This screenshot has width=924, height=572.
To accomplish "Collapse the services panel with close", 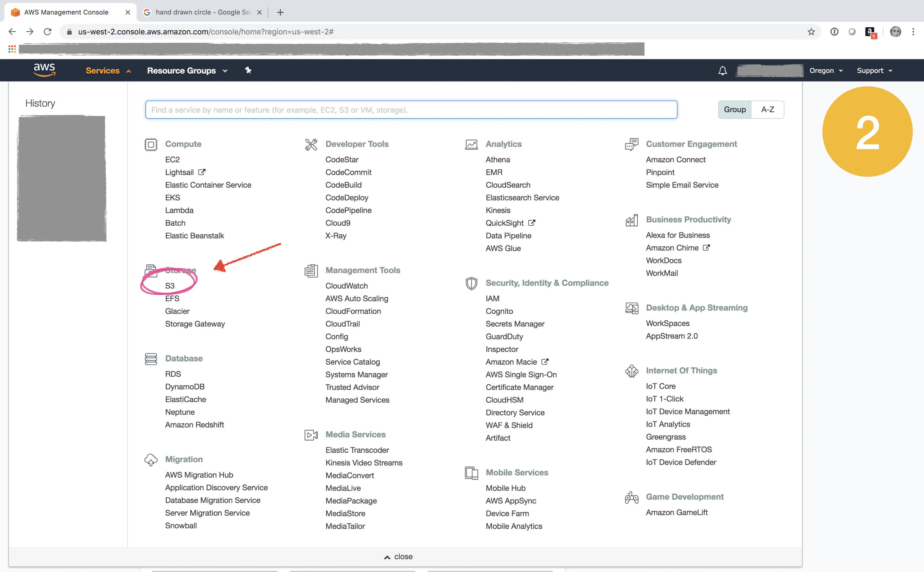I will pyautogui.click(x=398, y=556).
